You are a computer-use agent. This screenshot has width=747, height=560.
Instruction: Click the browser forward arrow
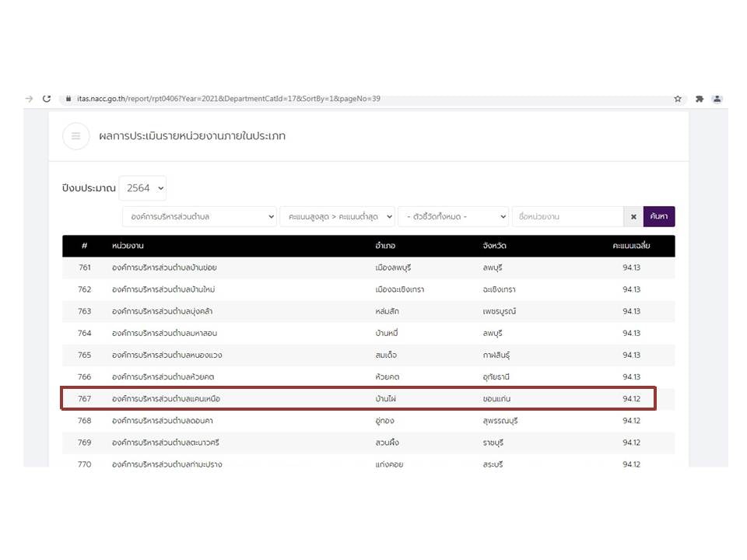coord(30,99)
